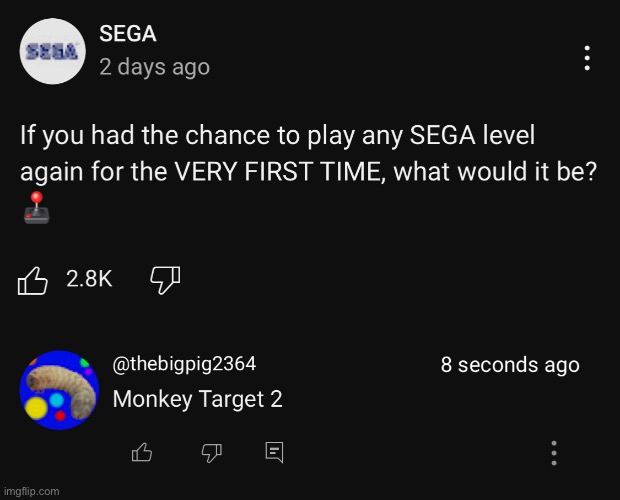Open @thebigpig2364's profile avatar

(59, 390)
